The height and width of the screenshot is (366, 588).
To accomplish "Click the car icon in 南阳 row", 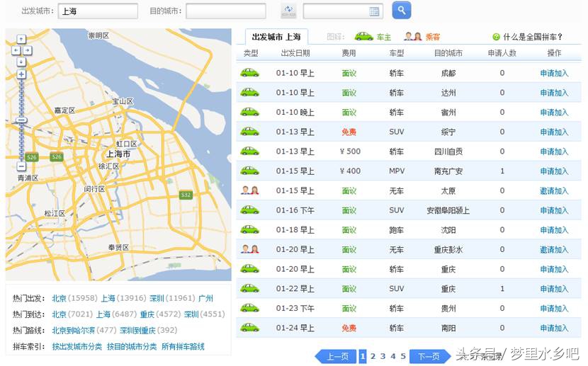I will pyautogui.click(x=250, y=327).
